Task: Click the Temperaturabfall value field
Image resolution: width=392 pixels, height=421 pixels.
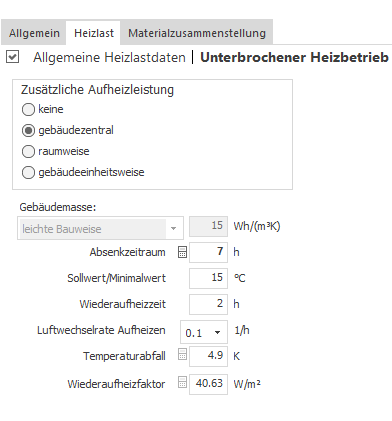Action: tap(208, 356)
